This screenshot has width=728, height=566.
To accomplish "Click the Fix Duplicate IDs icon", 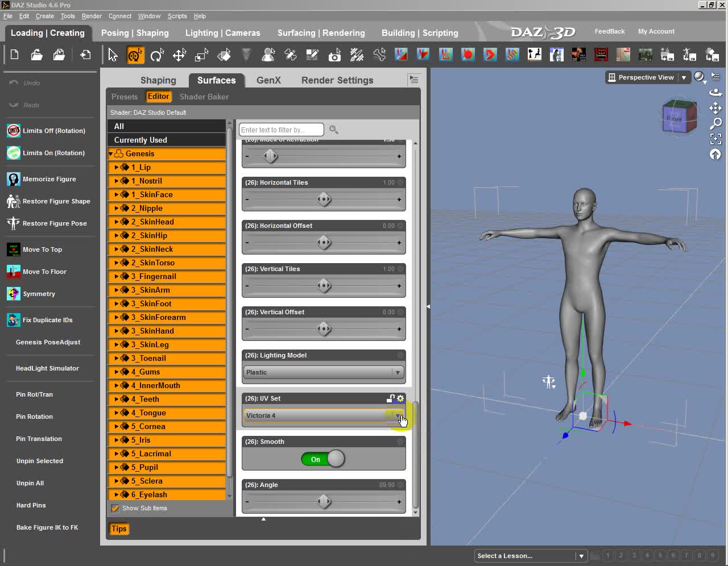I will pyautogui.click(x=14, y=320).
